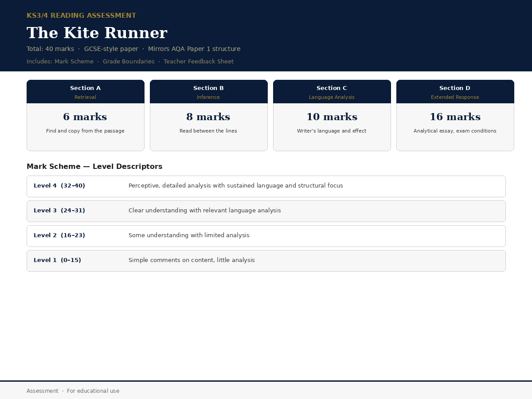The image size is (532, 399).
Task: Select the Section A Retrieval card header
Action: click(86, 92)
